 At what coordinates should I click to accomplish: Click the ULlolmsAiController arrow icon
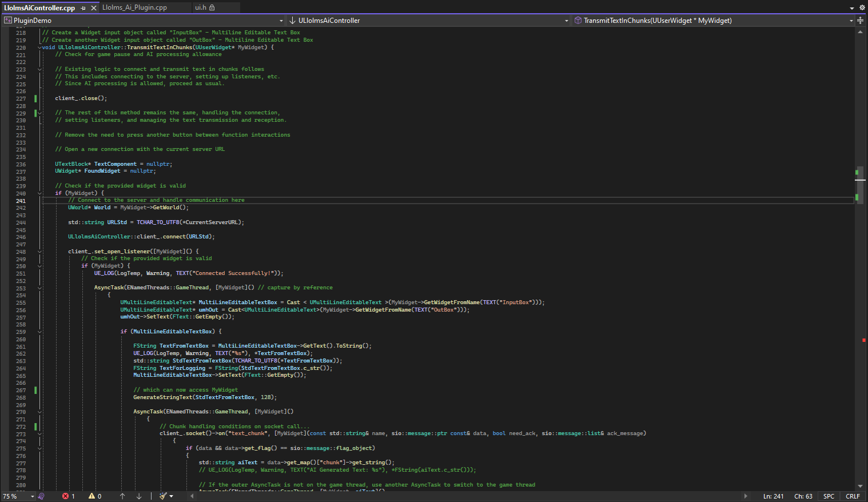click(292, 20)
